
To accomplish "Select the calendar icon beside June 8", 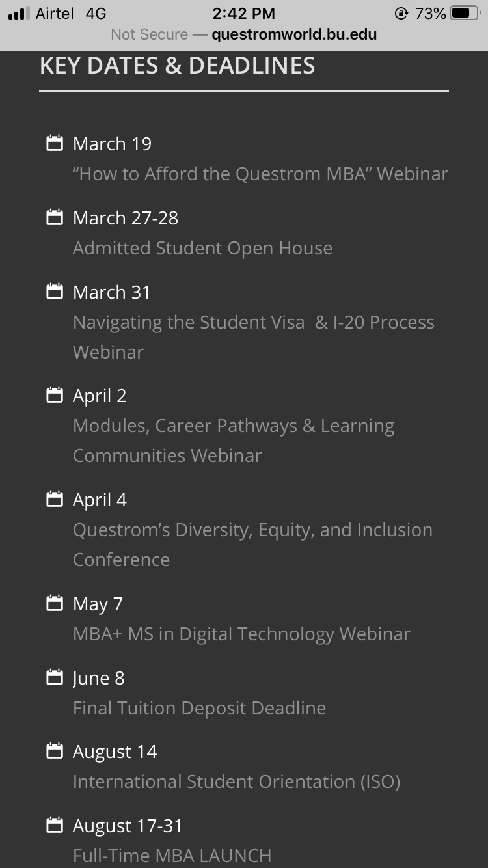I will coord(55,677).
